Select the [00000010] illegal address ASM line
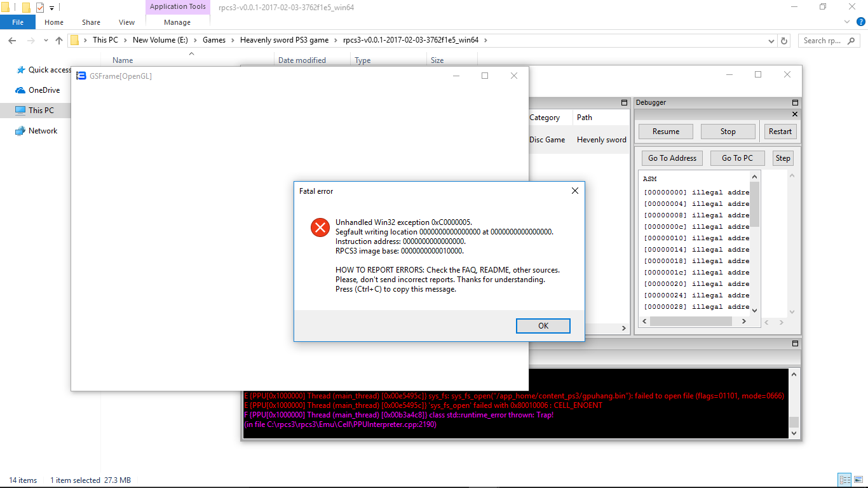This screenshot has width=868, height=488. (696, 238)
